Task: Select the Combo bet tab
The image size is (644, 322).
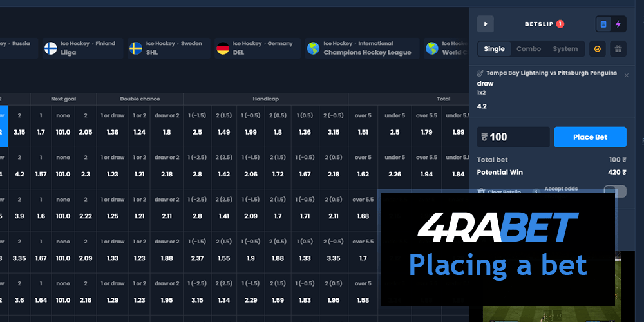Action: (529, 49)
